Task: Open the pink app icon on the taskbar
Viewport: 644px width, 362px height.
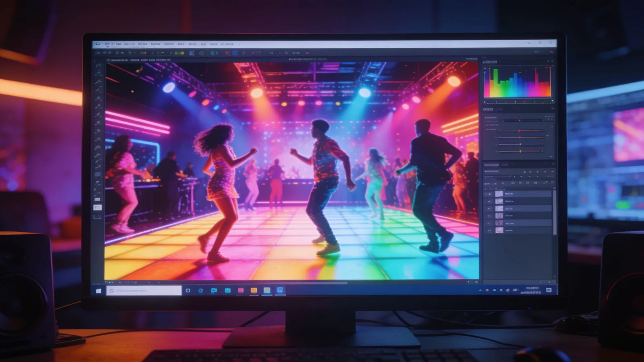Action: pyautogui.click(x=241, y=290)
